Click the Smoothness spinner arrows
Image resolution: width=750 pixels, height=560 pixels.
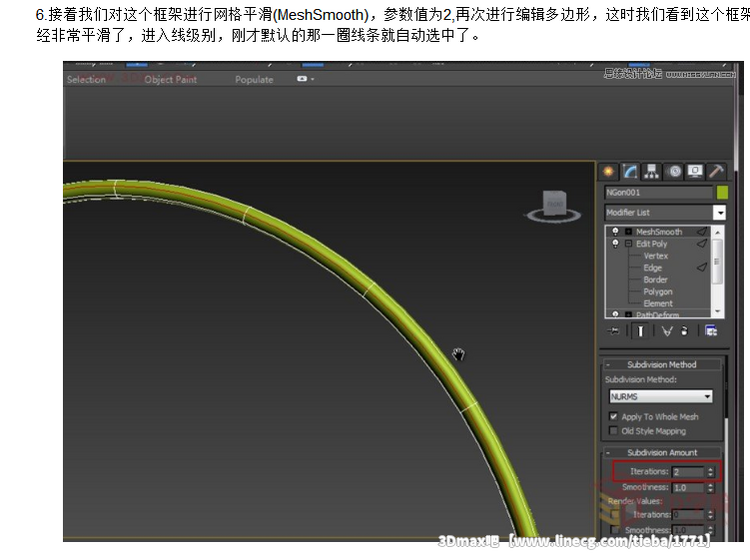710,487
